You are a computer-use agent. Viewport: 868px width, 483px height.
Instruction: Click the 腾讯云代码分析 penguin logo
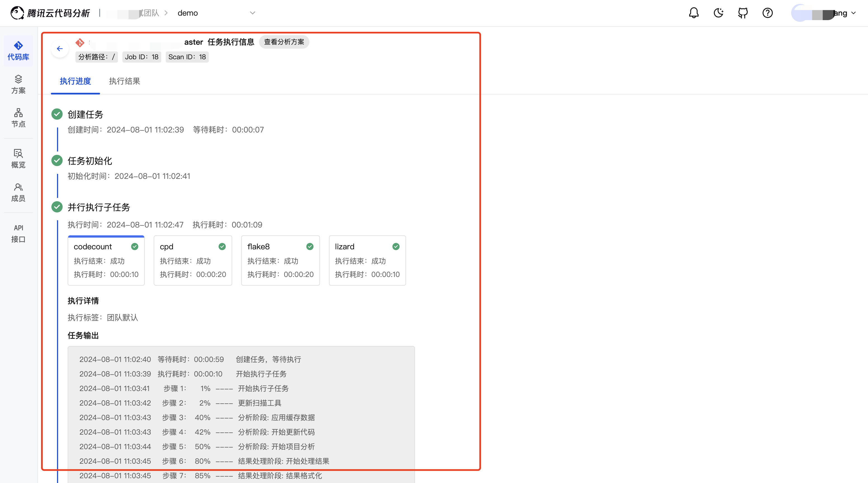50,13
